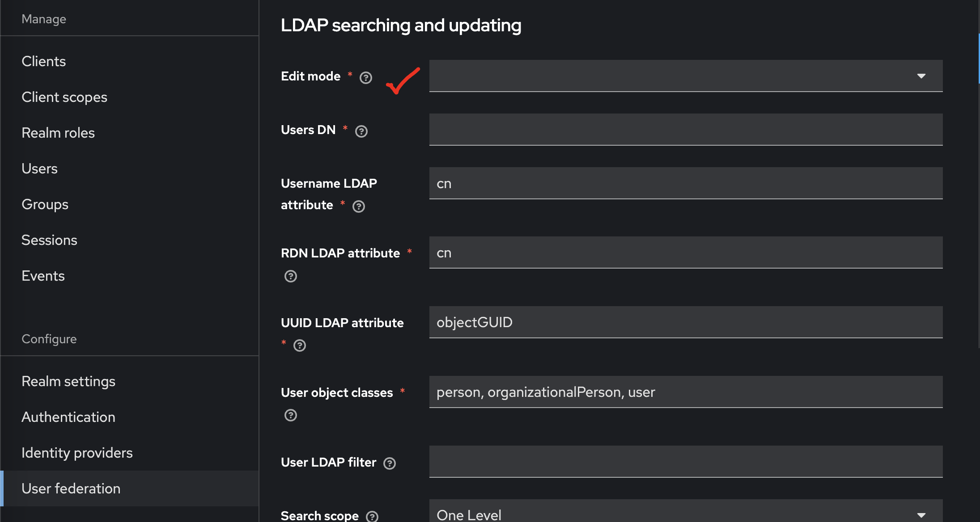Navigate to Client scopes
Image resolution: width=980 pixels, height=522 pixels.
64,97
